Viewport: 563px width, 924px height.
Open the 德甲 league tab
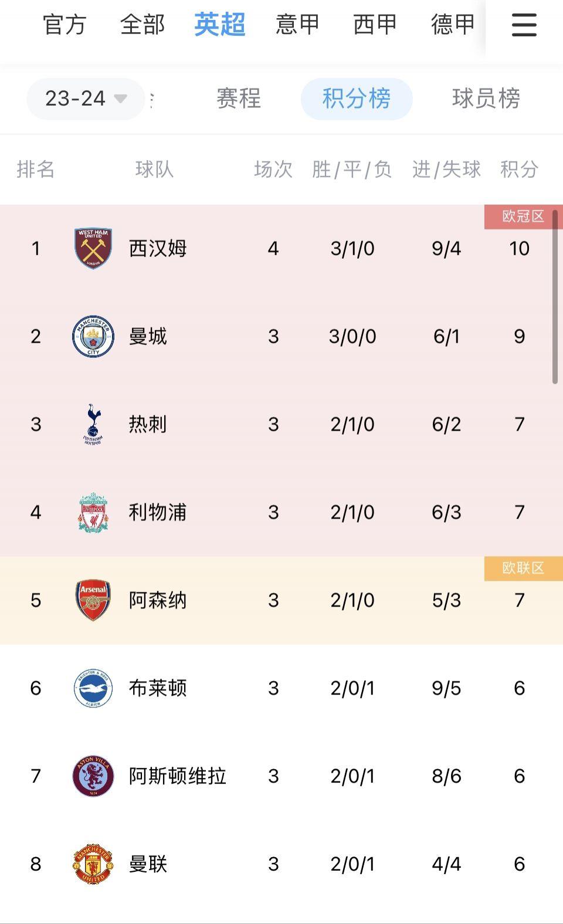(452, 25)
